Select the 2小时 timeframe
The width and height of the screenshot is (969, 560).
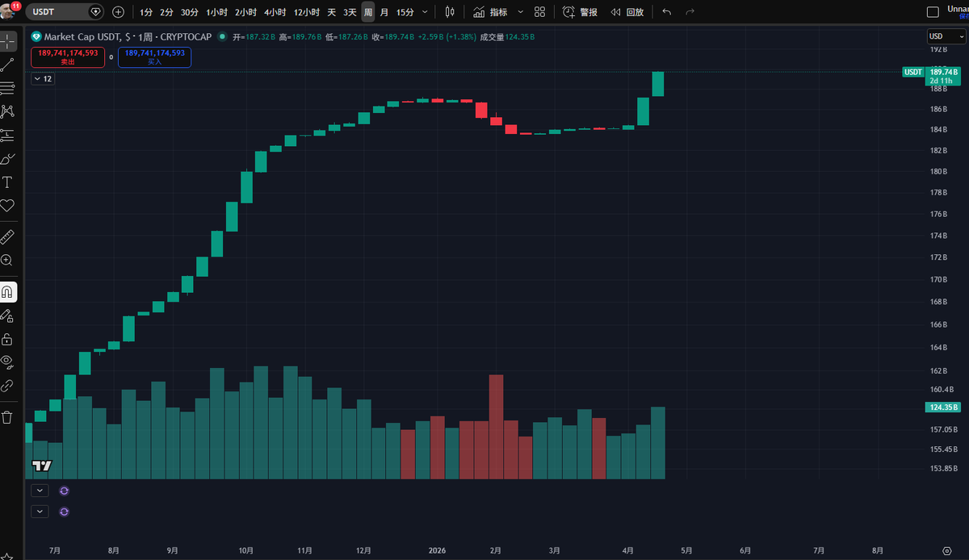245,12
